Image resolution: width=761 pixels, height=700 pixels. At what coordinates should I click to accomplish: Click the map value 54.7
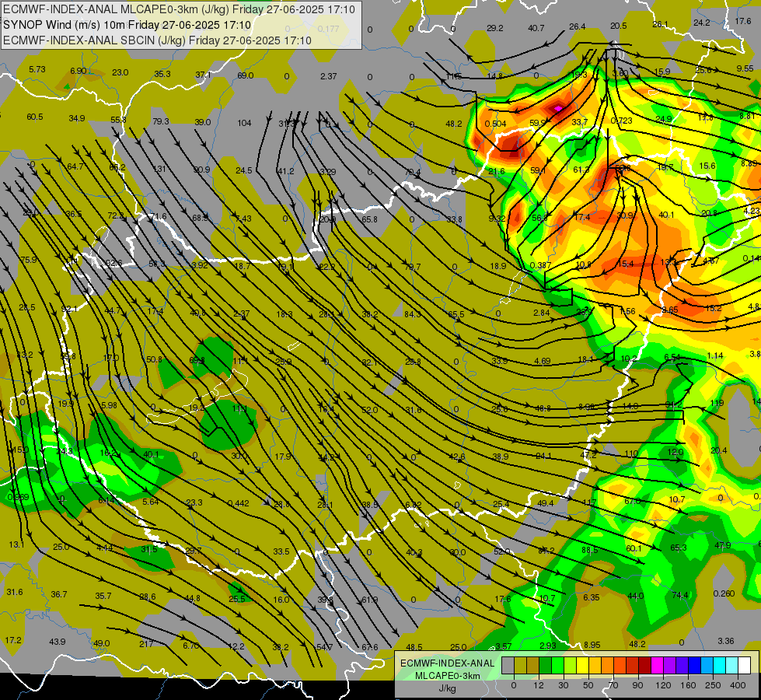coord(325,647)
